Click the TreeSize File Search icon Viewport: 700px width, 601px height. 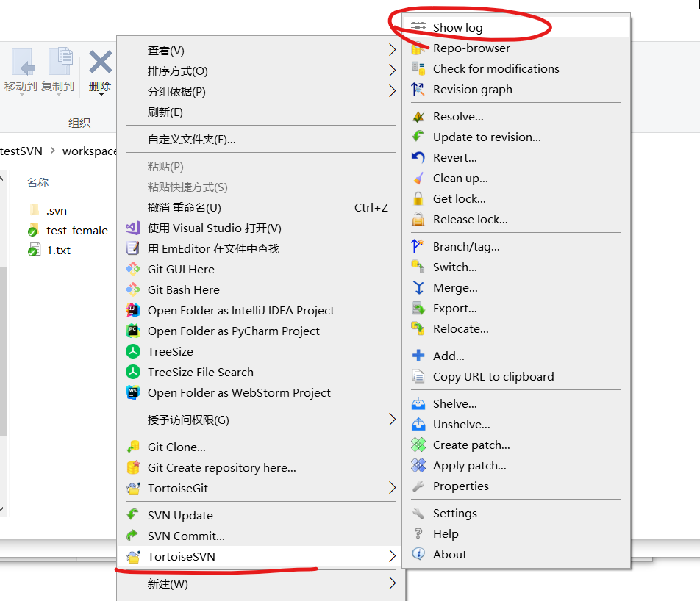click(133, 372)
